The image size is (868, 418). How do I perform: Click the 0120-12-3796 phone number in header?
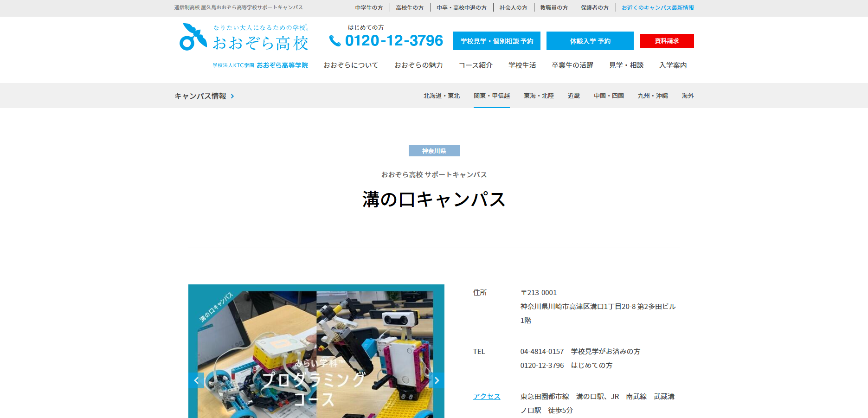(394, 41)
